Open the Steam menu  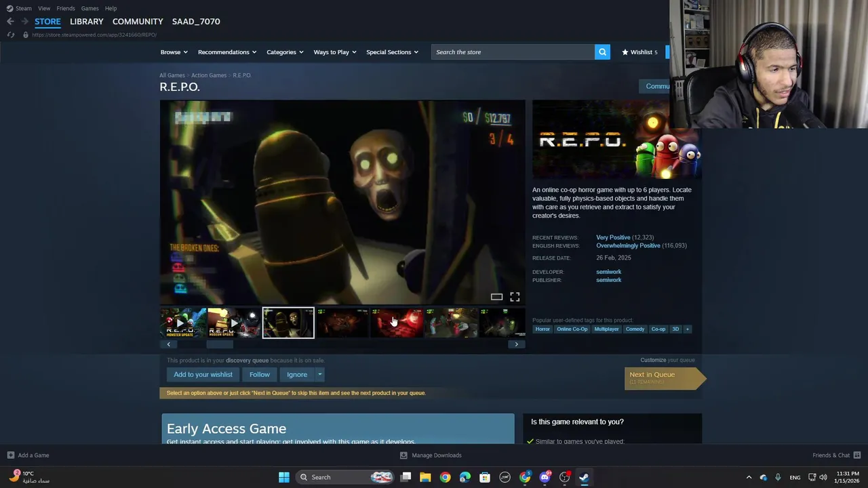20,8
